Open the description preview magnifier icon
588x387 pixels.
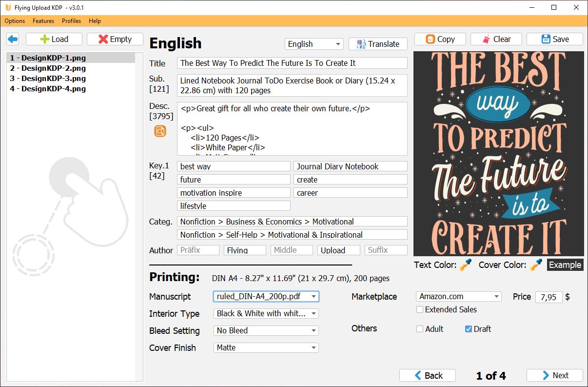(x=160, y=131)
